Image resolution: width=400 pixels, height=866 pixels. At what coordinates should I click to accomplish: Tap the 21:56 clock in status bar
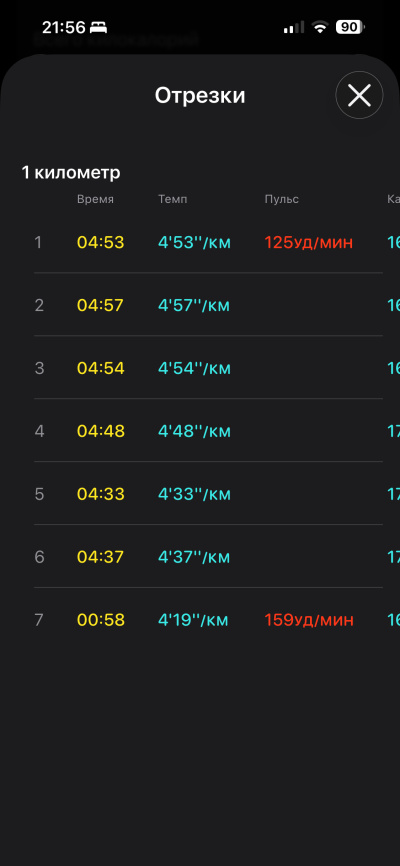pos(64,27)
